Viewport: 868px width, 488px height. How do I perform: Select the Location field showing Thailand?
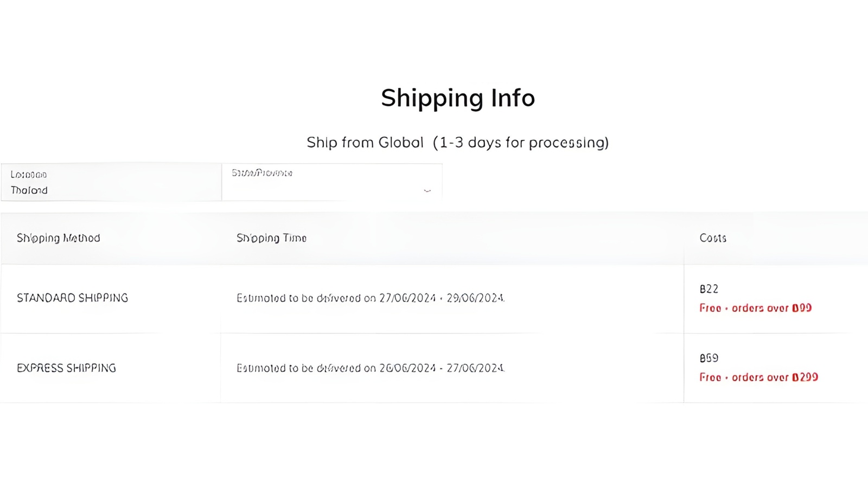(x=111, y=183)
